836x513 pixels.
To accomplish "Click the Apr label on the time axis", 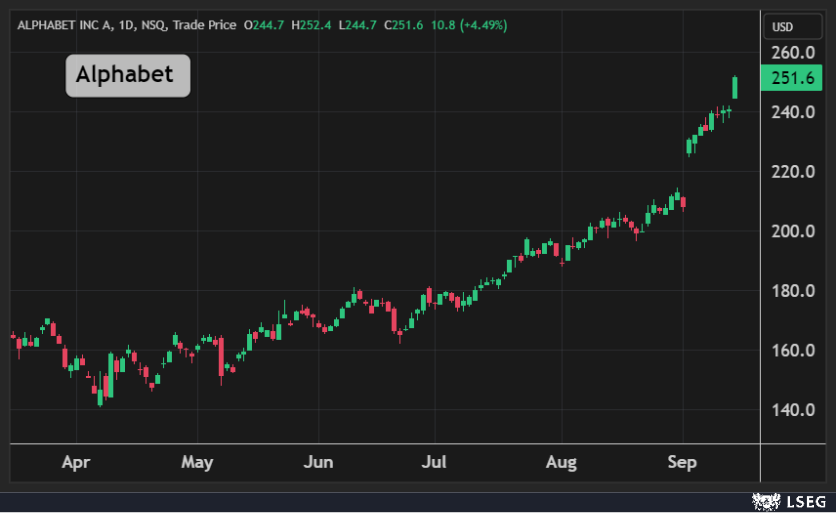I will coord(75,463).
